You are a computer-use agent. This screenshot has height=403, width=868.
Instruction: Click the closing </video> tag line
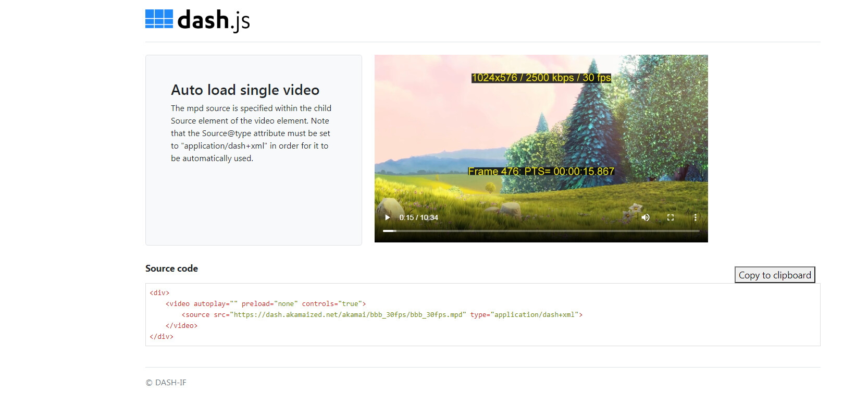click(182, 326)
